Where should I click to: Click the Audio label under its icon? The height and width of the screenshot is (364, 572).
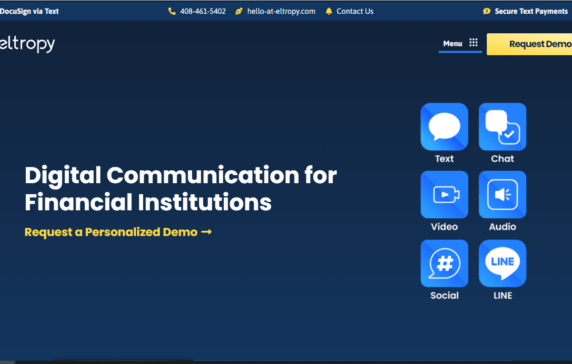coord(502,226)
